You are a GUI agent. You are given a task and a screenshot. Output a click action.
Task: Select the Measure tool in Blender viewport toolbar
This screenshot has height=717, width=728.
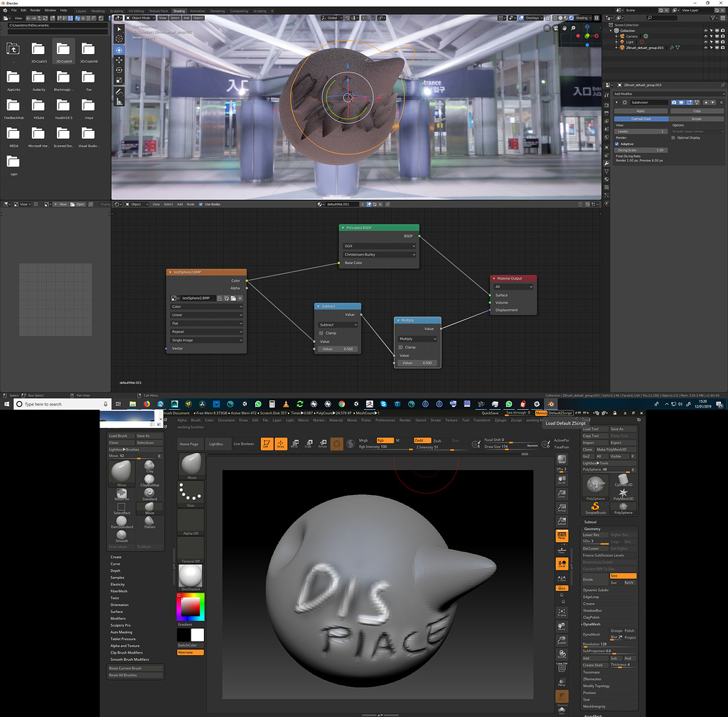coord(119,102)
